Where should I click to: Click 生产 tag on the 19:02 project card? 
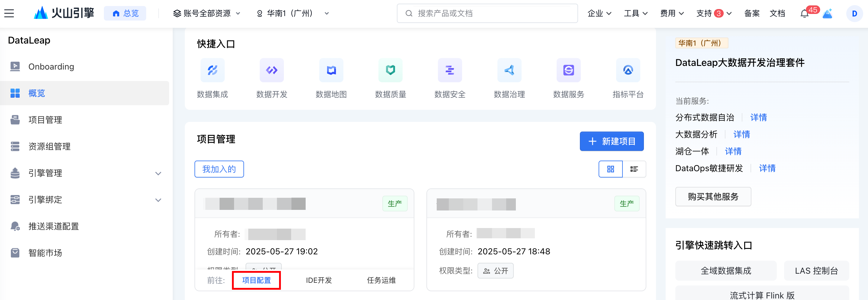(x=395, y=204)
